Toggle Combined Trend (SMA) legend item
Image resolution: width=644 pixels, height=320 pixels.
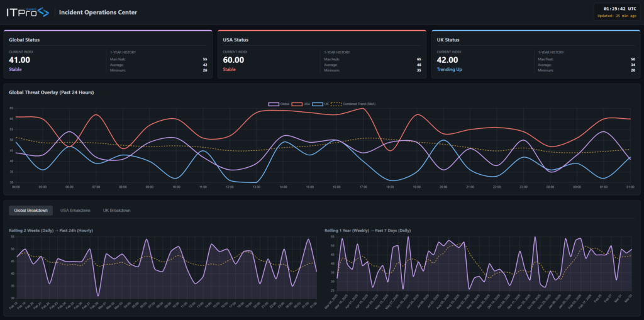[x=353, y=104]
